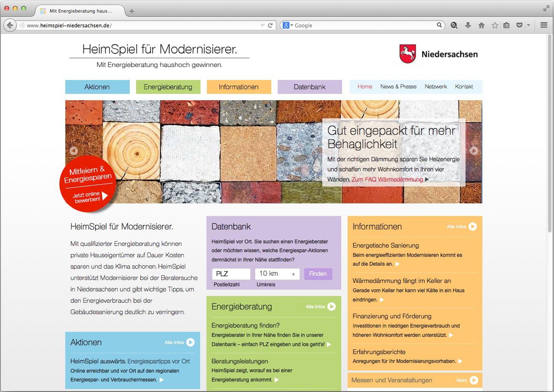Open the Firefox hamburger menu
Viewport: 554px width, 392px height.
[544, 25]
